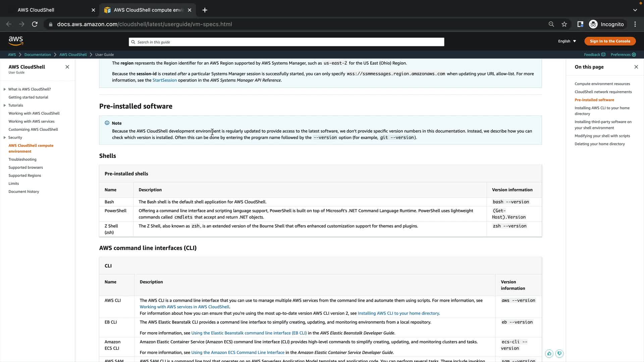The width and height of the screenshot is (644, 362).
Task: Click Search in this guide field
Action: coord(286,42)
